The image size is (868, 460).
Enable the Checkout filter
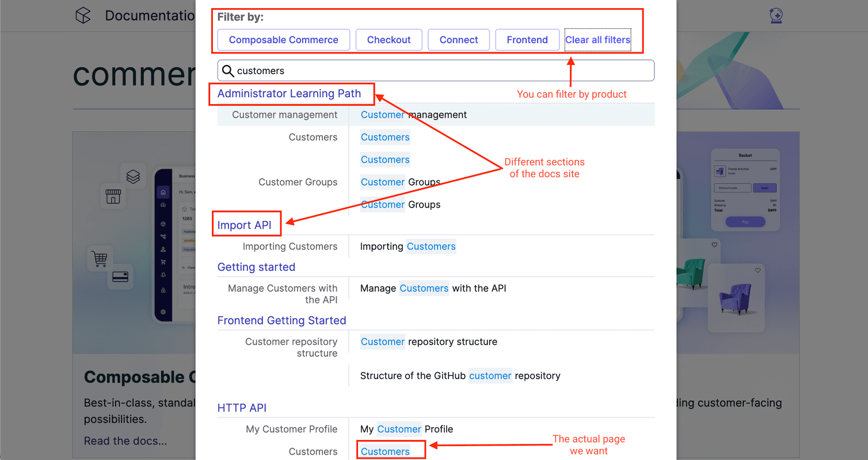389,40
